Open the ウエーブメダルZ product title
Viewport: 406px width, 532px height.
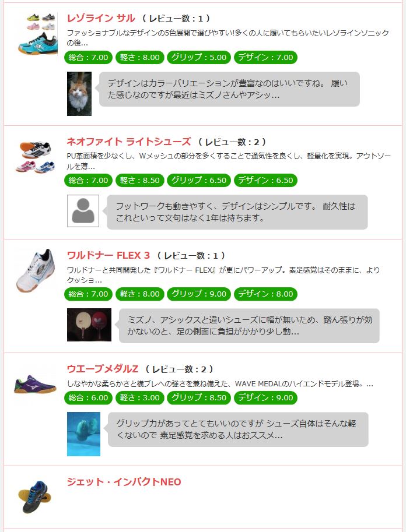(x=103, y=369)
